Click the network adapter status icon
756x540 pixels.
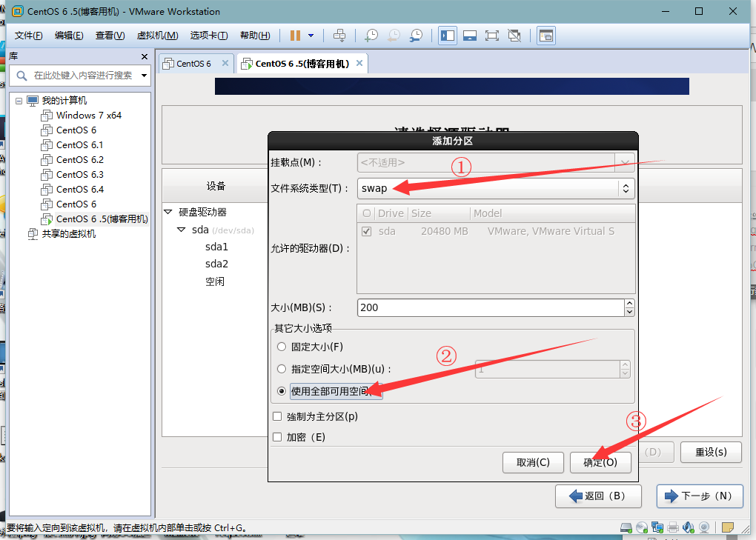(x=657, y=527)
